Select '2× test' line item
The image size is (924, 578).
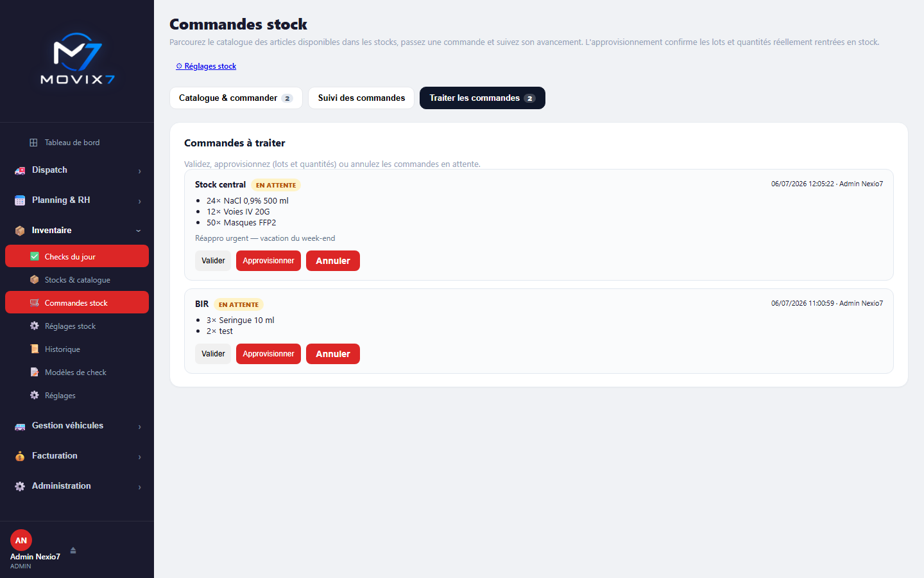[219, 331]
